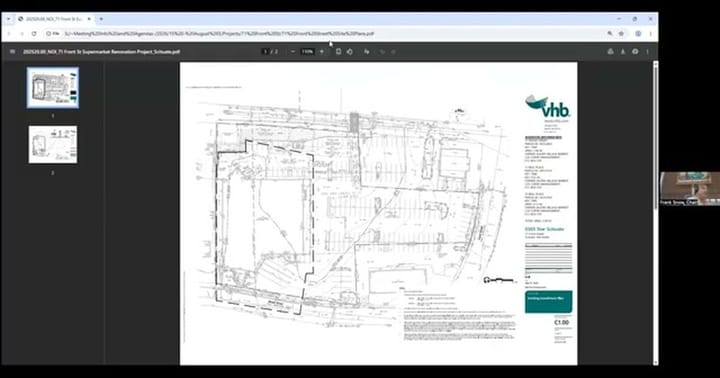This screenshot has height=378, width=720.
Task: Click the page number input field
Action: coord(265,51)
